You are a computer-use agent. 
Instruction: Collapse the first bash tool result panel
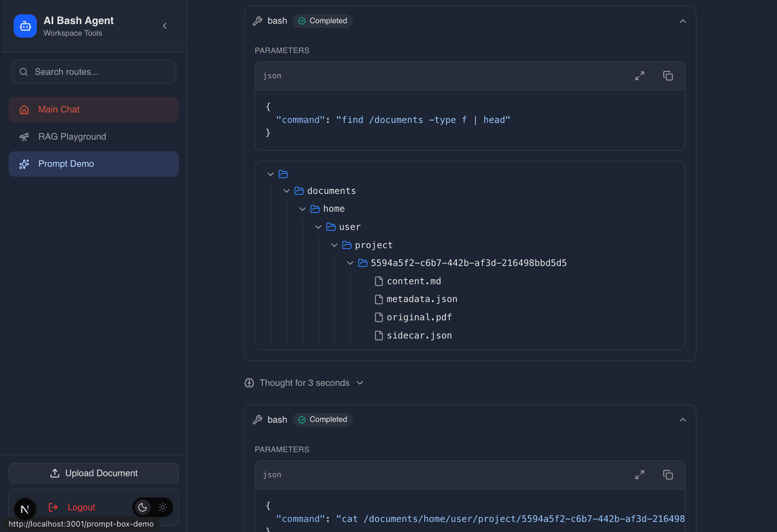click(x=683, y=21)
